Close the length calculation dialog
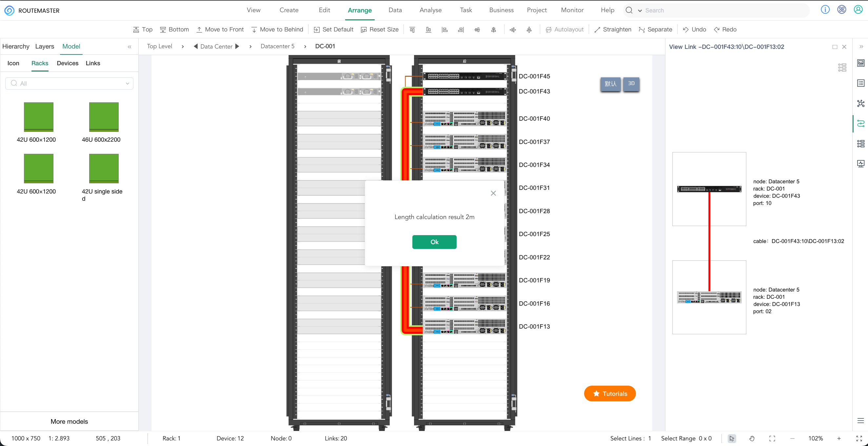The width and height of the screenshot is (868, 446). click(493, 193)
